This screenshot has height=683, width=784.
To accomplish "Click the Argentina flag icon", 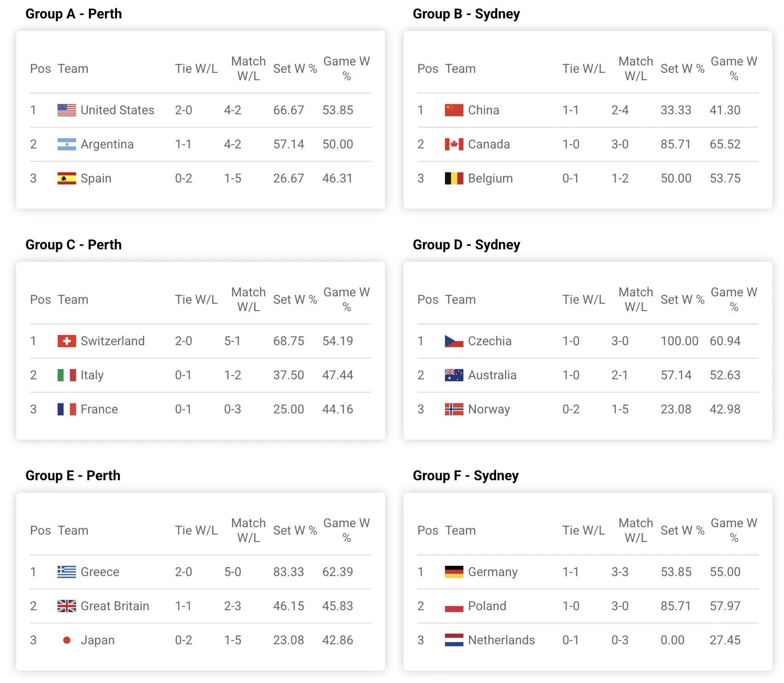I will tap(67, 144).
